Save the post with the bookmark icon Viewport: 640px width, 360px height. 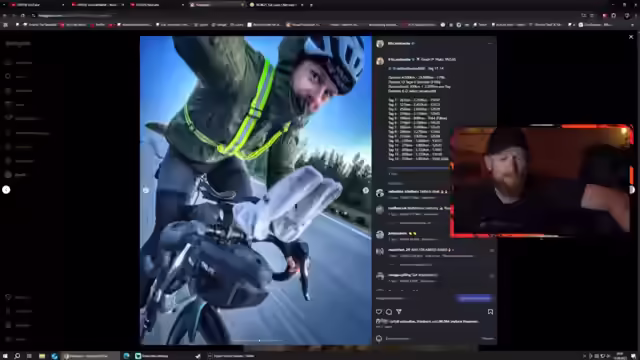coord(490,312)
